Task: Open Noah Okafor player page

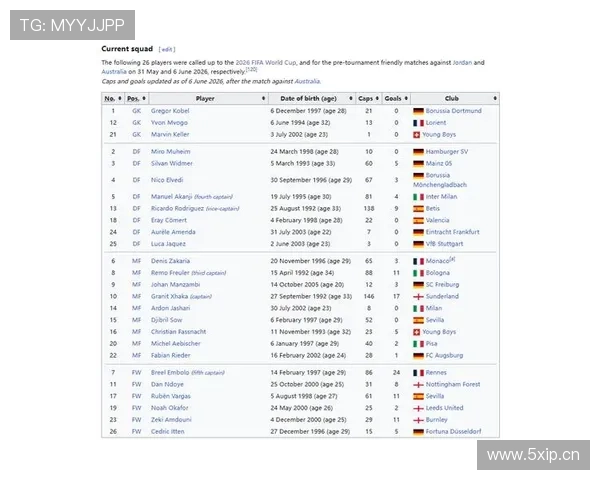Action: point(170,408)
